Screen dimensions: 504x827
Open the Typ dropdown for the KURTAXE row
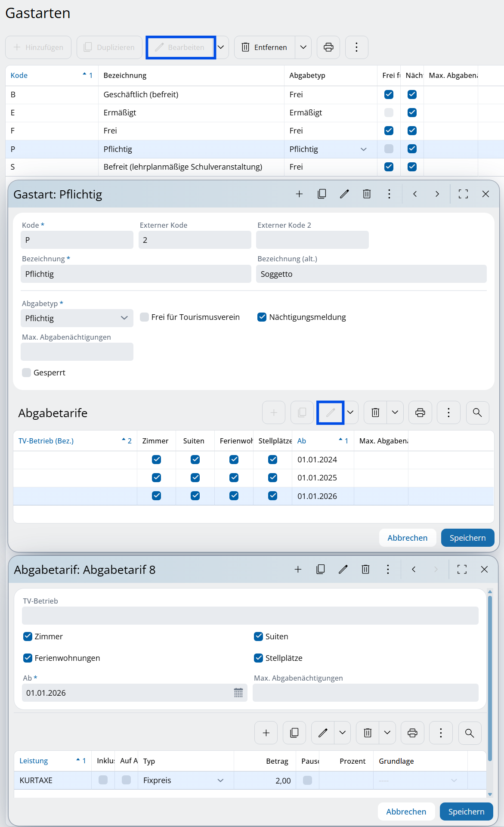(220, 781)
